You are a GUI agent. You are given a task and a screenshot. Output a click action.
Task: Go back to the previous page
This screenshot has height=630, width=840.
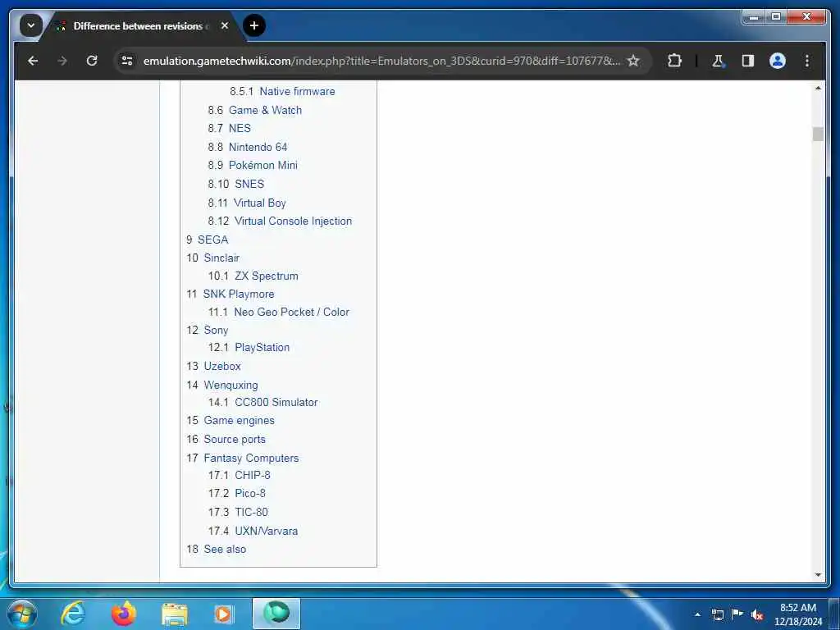tap(33, 61)
